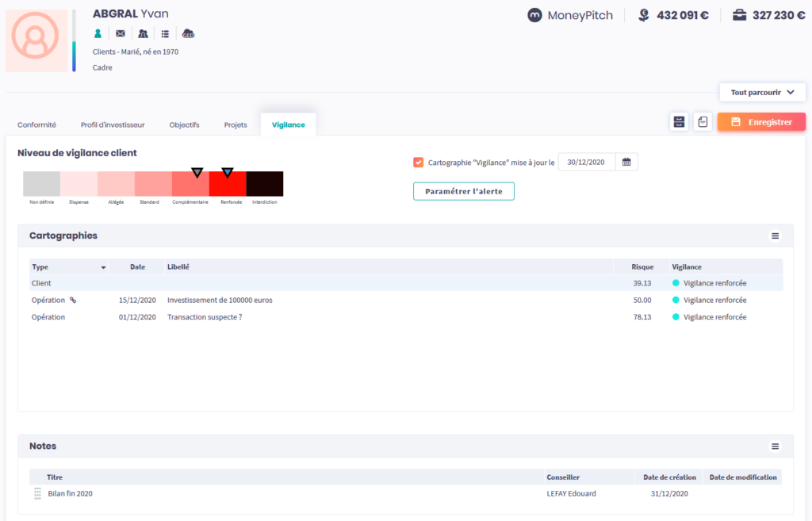Uncheck the Cartographie "Vigilance" update checkbox
Image resolution: width=812 pixels, height=521 pixels.
click(x=419, y=163)
